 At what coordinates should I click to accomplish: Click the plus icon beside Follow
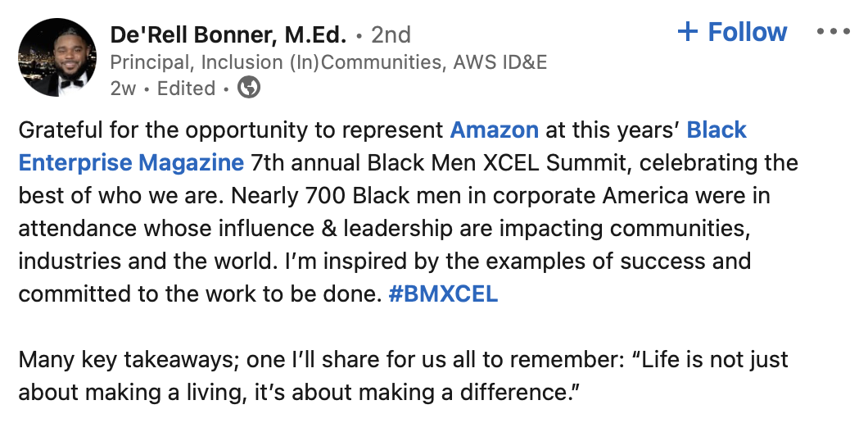[688, 32]
